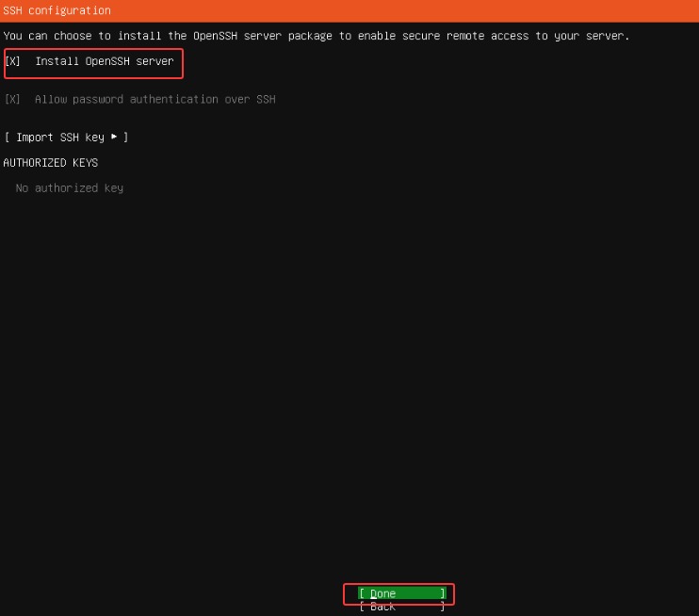Expand the arrow in Import SSH key

coord(114,138)
